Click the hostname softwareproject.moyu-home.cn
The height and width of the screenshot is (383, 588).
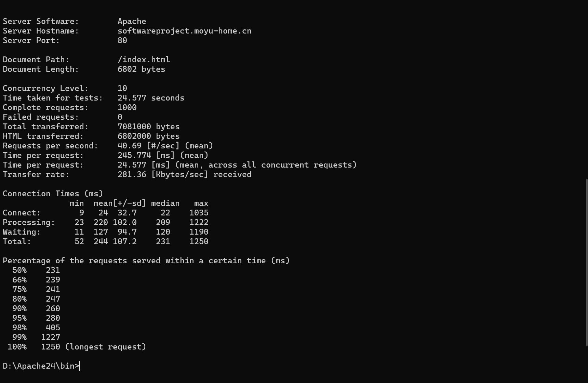click(184, 31)
